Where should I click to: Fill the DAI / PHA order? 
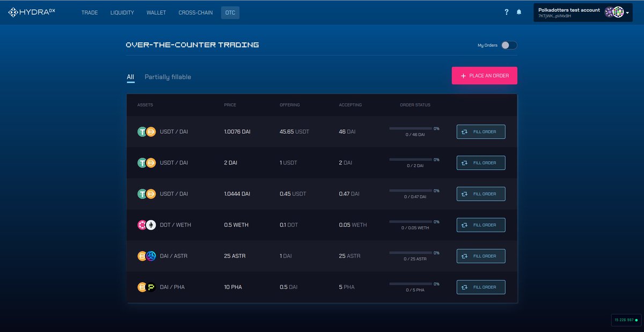point(481,287)
